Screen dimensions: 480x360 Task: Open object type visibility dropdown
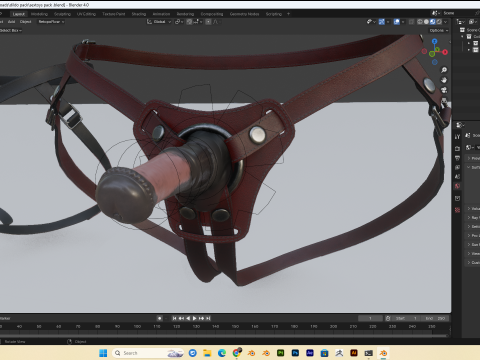tap(371, 22)
